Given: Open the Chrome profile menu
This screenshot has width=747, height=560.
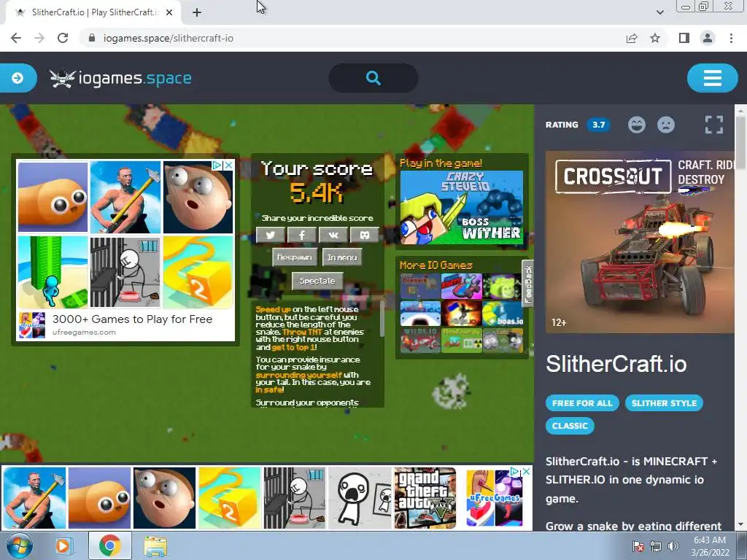Looking at the screenshot, I should point(708,38).
